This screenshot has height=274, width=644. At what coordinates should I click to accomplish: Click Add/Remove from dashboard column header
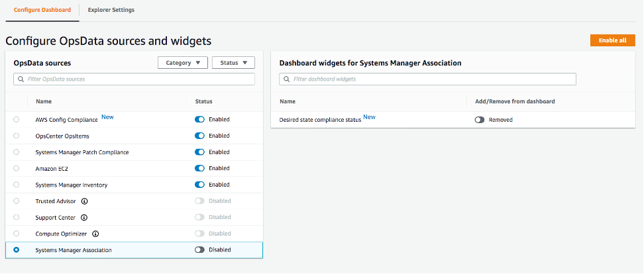[x=515, y=101]
